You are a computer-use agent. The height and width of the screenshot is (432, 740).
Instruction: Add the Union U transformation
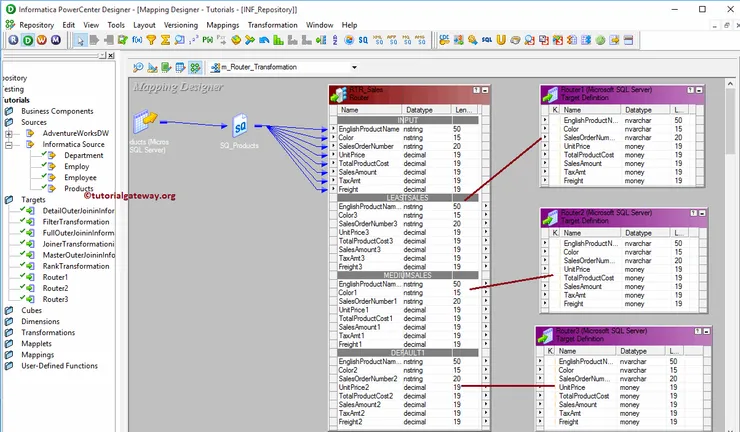[x=501, y=40]
